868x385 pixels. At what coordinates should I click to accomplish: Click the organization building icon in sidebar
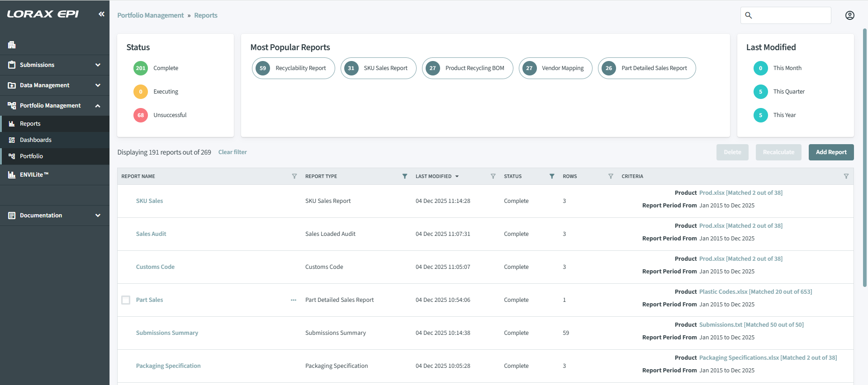(x=12, y=45)
